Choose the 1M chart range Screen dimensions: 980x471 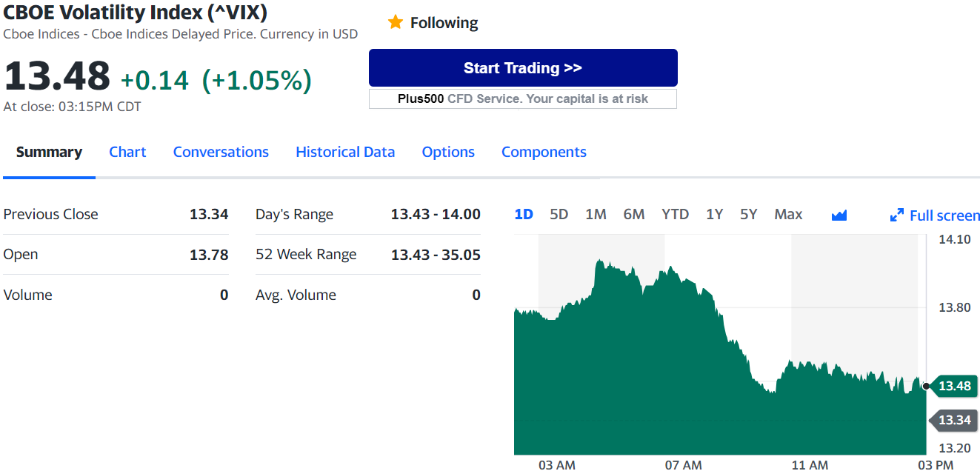click(596, 214)
